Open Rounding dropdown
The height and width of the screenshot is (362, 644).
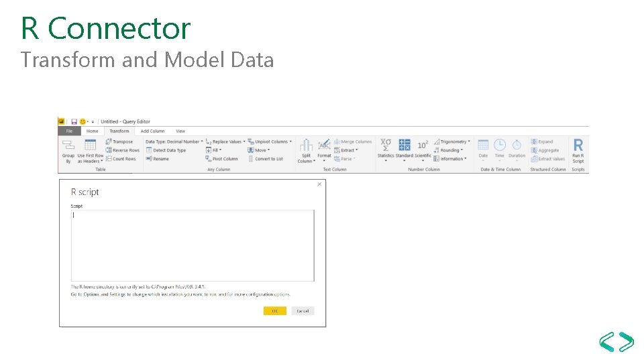(449, 150)
